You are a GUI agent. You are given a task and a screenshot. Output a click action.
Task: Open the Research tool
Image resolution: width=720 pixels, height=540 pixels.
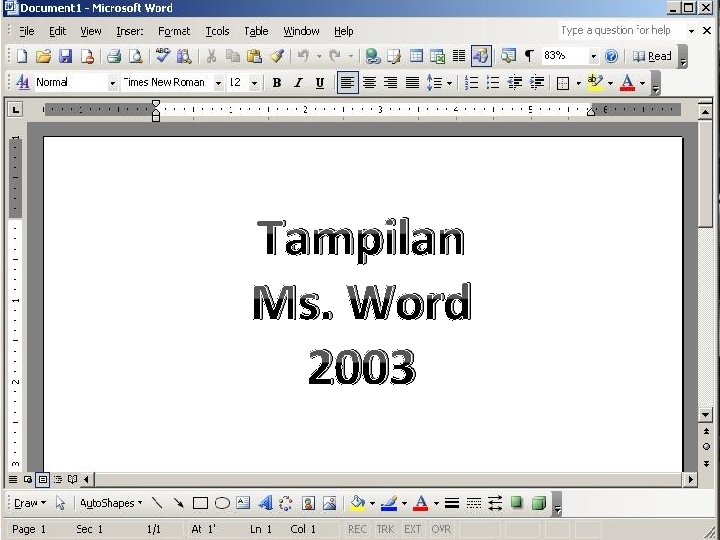[184, 56]
